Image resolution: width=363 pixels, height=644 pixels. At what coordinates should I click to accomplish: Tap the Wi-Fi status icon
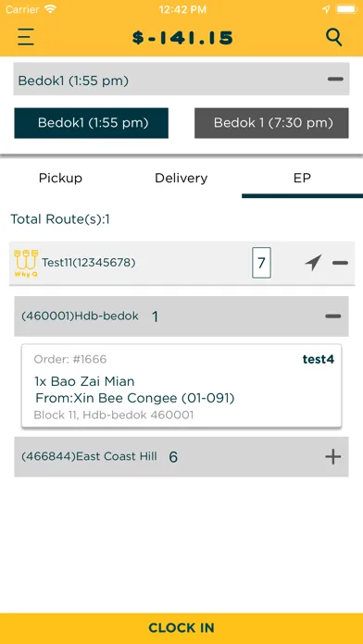(x=51, y=9)
